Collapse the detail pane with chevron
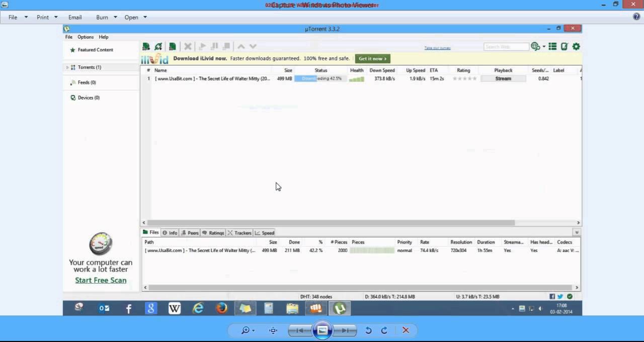Viewport: 644px width, 342px height. [577, 232]
